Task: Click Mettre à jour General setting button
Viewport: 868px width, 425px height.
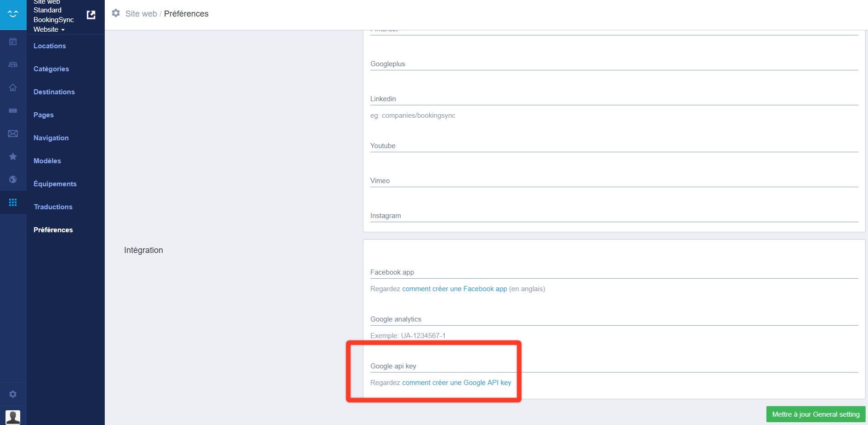Action: (816, 414)
